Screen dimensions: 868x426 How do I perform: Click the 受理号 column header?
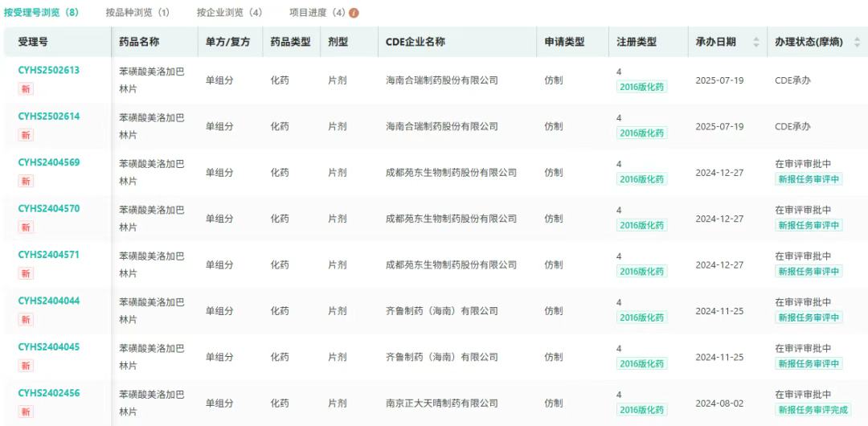click(33, 42)
